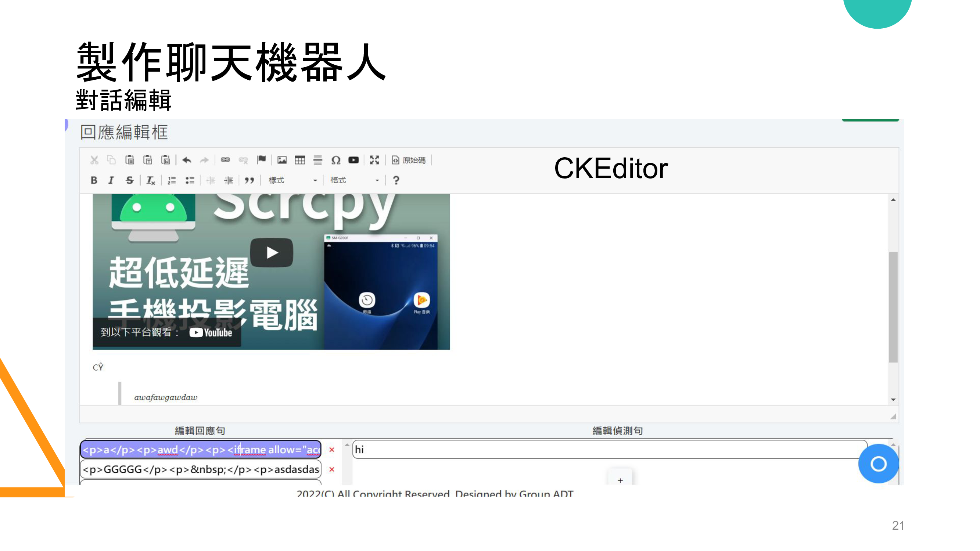
Task: Click the Anchor flag icon
Action: [261, 160]
